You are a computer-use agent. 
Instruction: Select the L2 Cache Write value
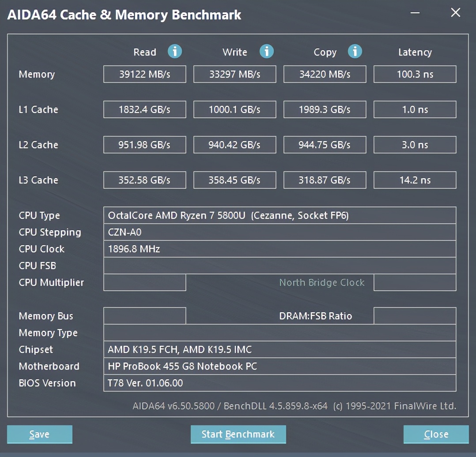point(234,145)
